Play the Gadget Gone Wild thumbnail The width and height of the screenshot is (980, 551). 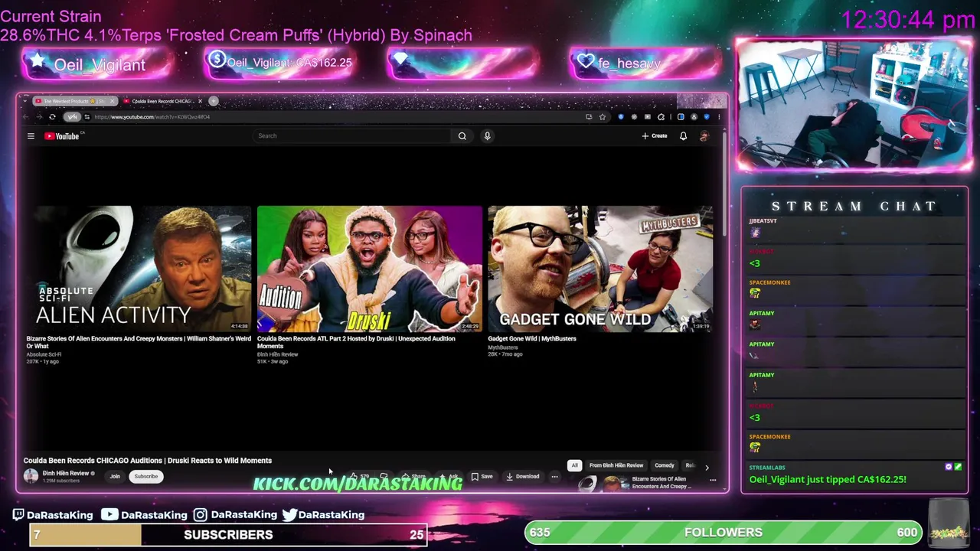tap(600, 269)
